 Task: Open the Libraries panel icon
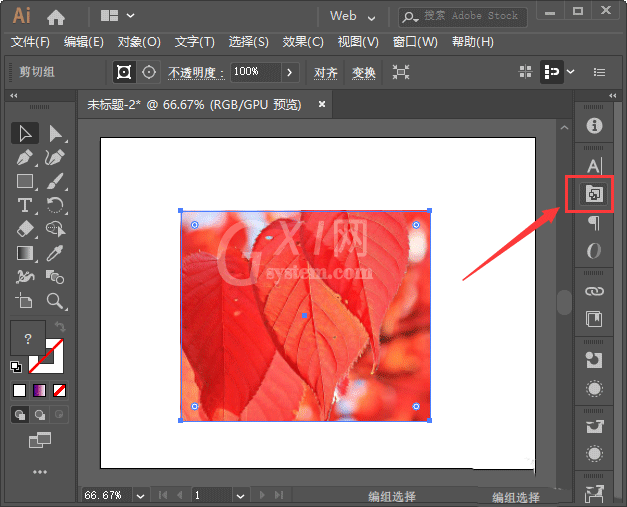[x=594, y=319]
